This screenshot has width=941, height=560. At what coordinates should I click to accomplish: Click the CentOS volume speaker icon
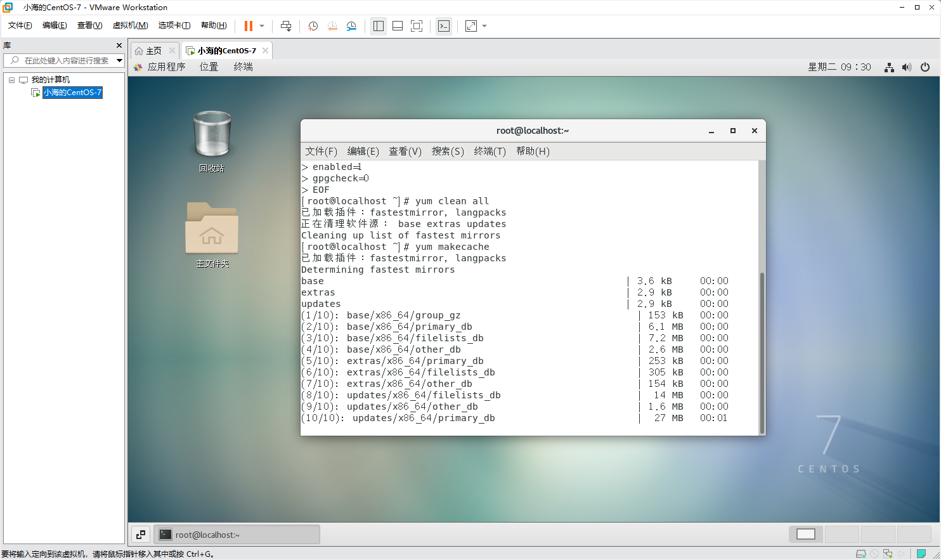(907, 67)
